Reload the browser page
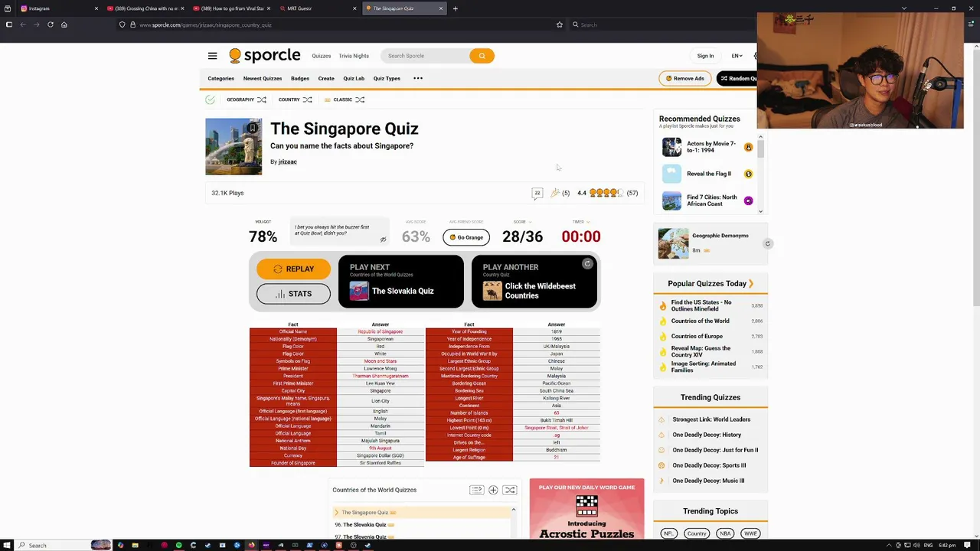Viewport: 980px width, 551px height. (51, 24)
